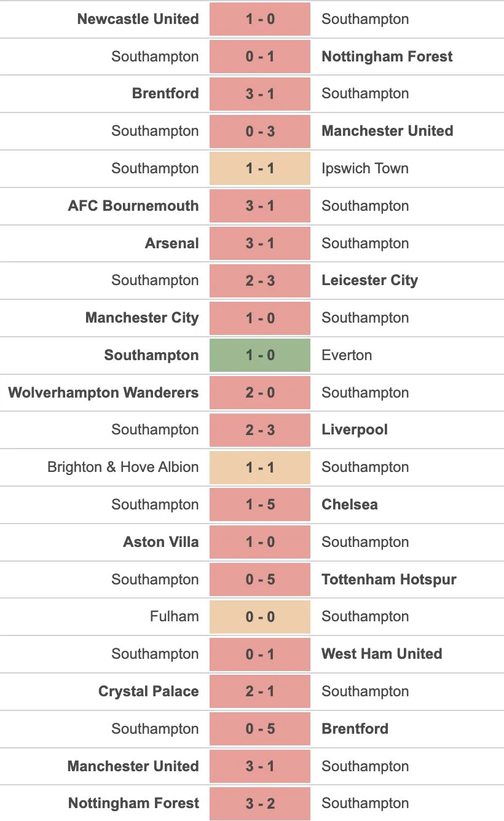Click the West Ham United team name

(x=382, y=654)
